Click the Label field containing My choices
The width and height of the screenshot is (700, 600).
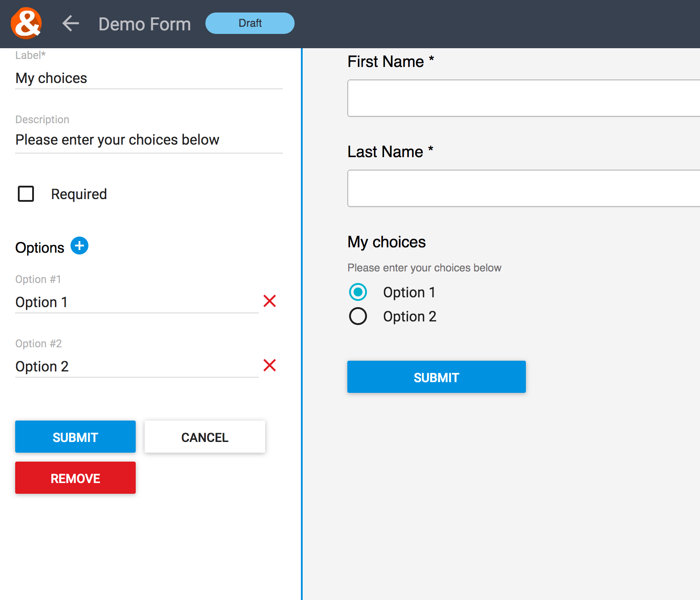149,79
